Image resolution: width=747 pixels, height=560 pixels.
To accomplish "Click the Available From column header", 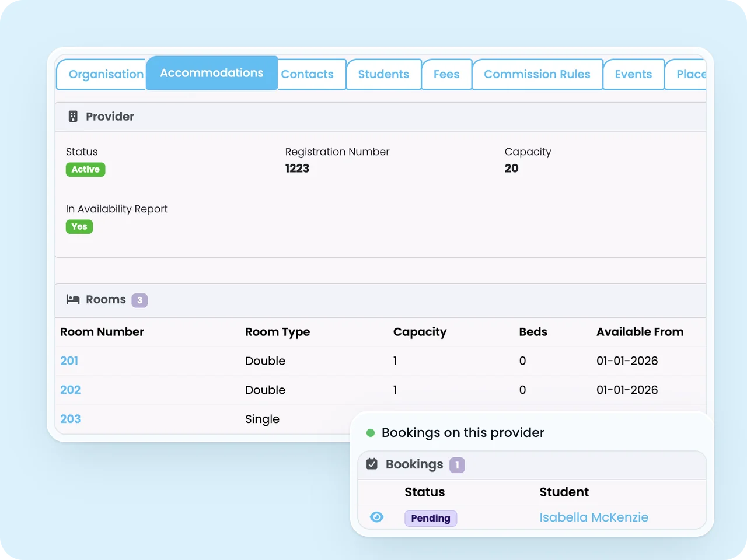I will coord(640,332).
